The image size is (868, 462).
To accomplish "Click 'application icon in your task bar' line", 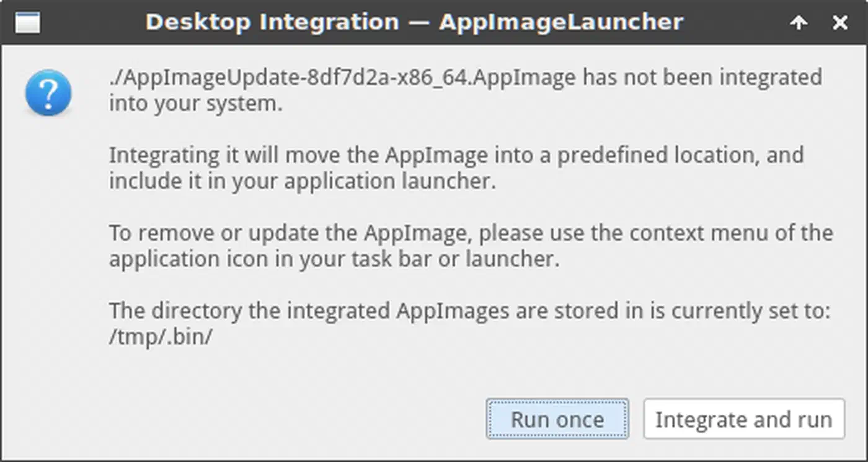I will pyautogui.click(x=334, y=259).
